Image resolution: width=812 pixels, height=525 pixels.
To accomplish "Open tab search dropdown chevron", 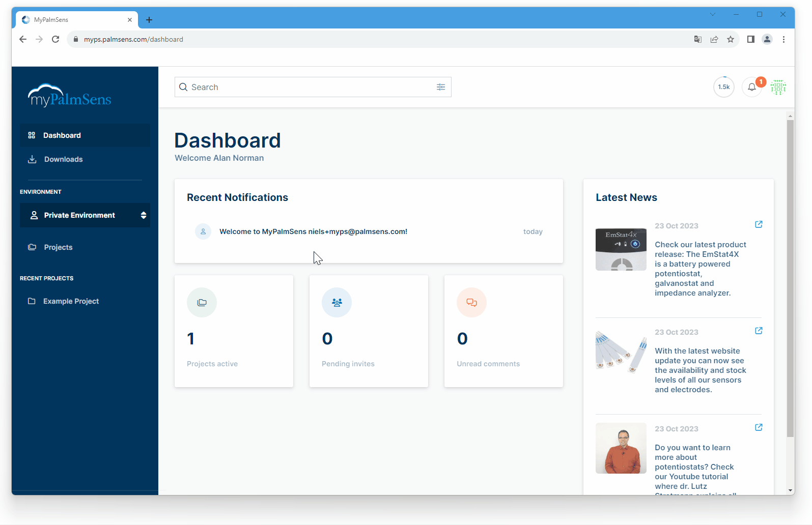I will tap(713, 14).
